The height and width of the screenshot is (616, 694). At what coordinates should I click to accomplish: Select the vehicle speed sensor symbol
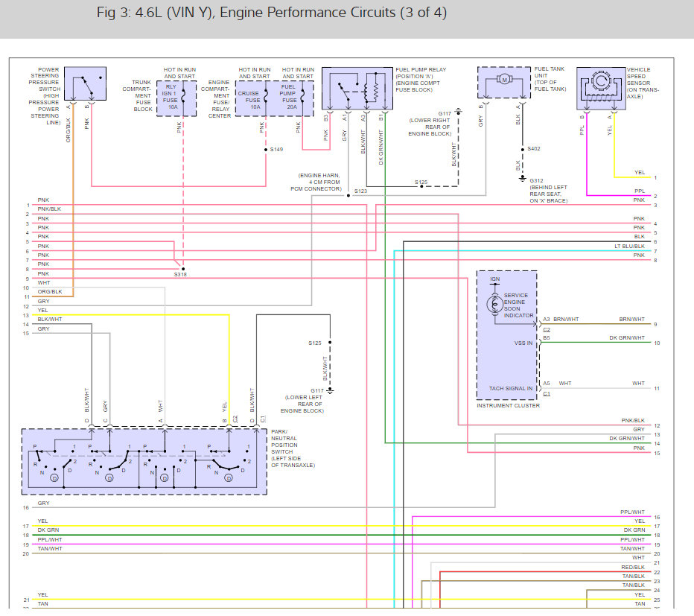click(601, 86)
